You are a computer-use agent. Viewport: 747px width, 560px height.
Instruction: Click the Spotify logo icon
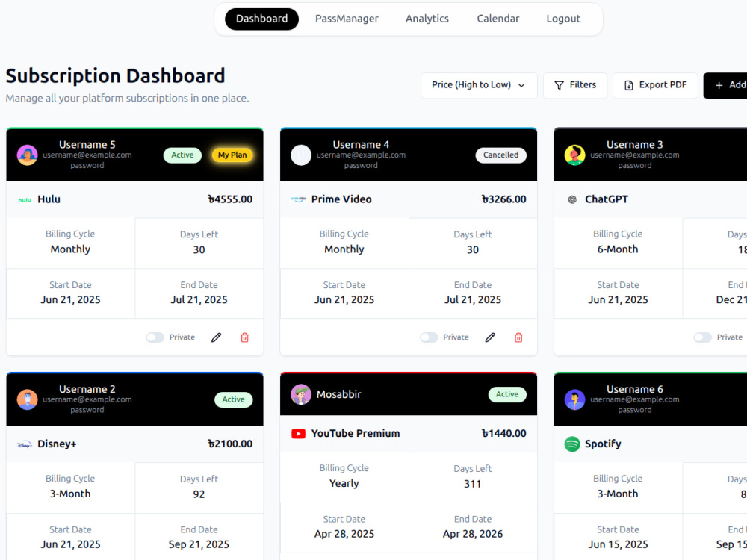pyautogui.click(x=572, y=444)
